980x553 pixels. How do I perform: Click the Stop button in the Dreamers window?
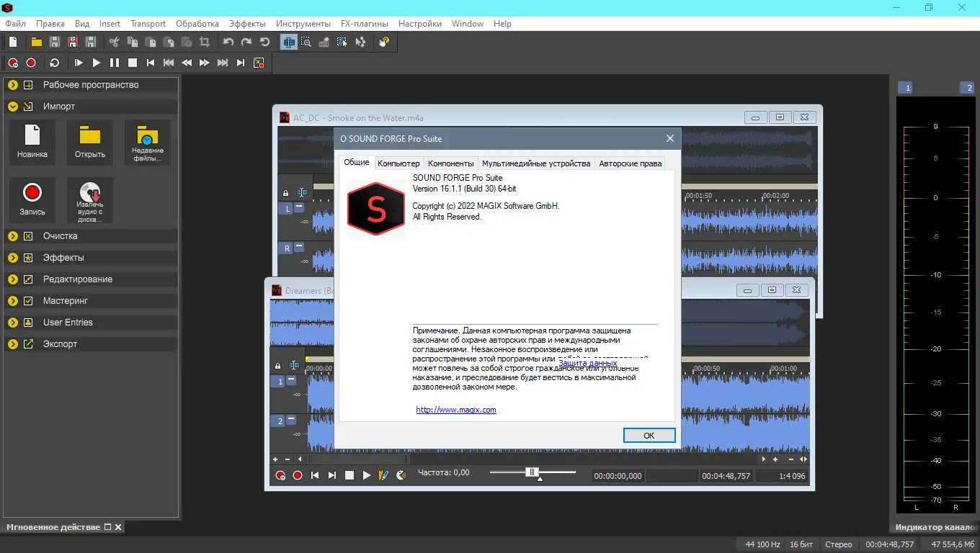click(349, 475)
